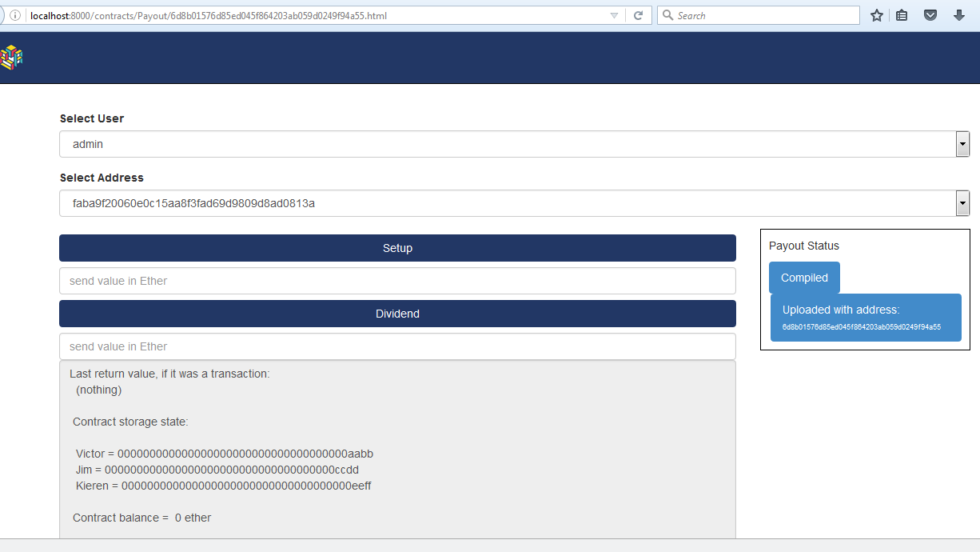Click the Setup button
980x552 pixels.
coord(397,248)
